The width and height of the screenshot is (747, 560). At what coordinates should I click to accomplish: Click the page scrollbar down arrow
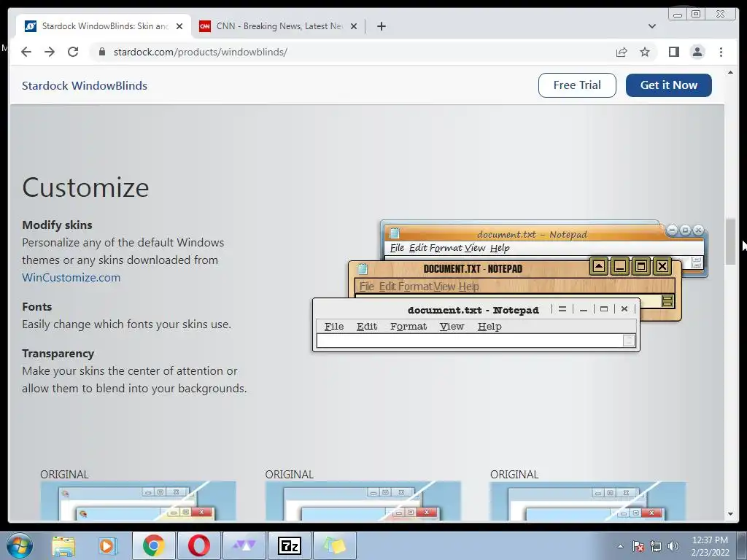tap(730, 514)
